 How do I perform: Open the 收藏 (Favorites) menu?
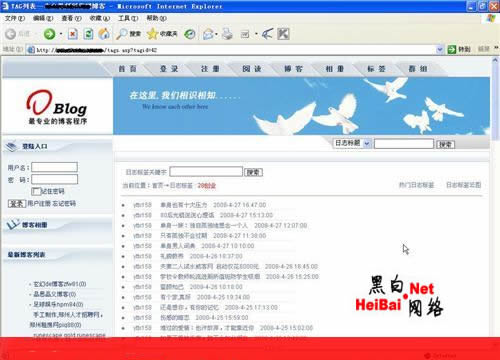[x=100, y=18]
